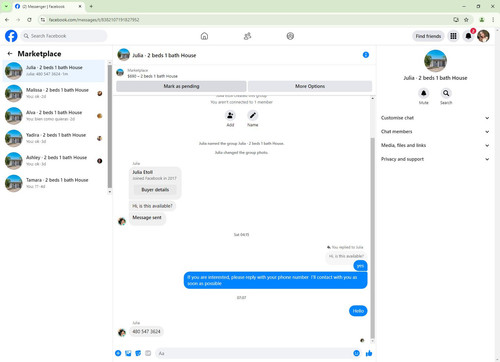Click the 480 547 3624 message
Image resolution: width=500 pixels, height=362 pixels.
[146, 331]
